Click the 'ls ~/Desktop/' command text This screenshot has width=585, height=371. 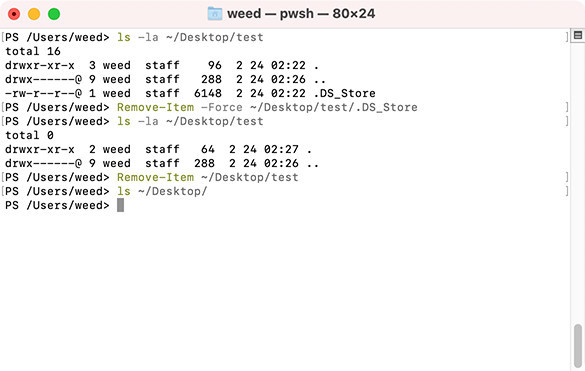pyautogui.click(x=162, y=191)
